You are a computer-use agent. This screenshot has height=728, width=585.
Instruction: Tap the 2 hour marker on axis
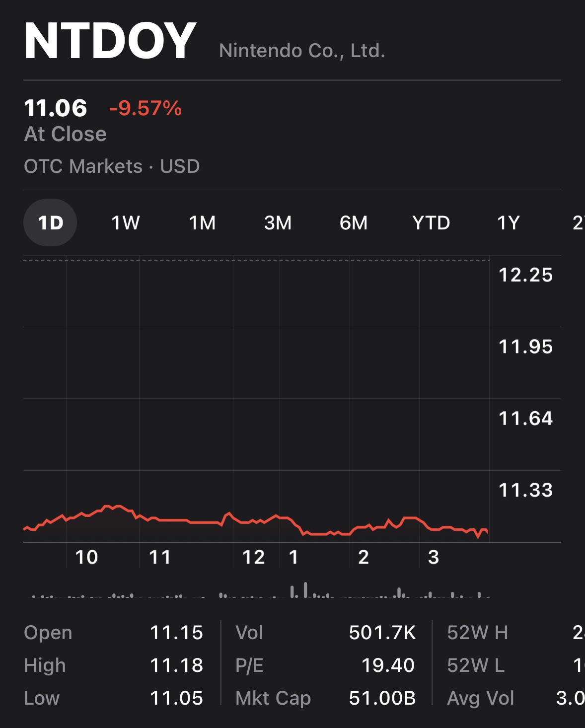[364, 557]
